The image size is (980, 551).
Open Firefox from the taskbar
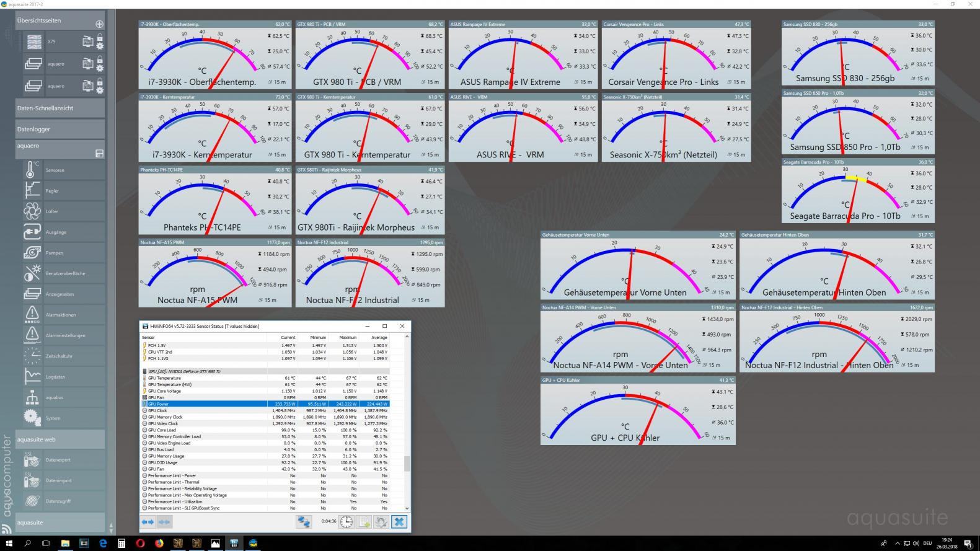[x=159, y=544]
